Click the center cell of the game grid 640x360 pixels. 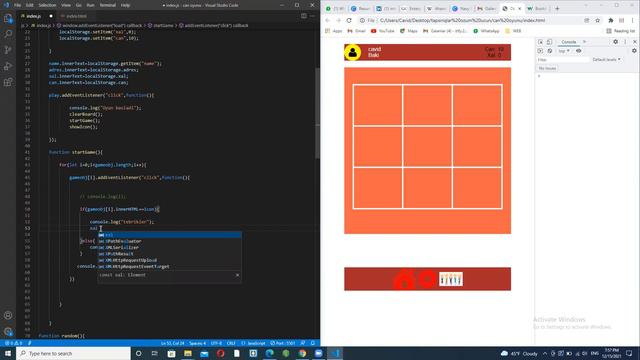(427, 147)
